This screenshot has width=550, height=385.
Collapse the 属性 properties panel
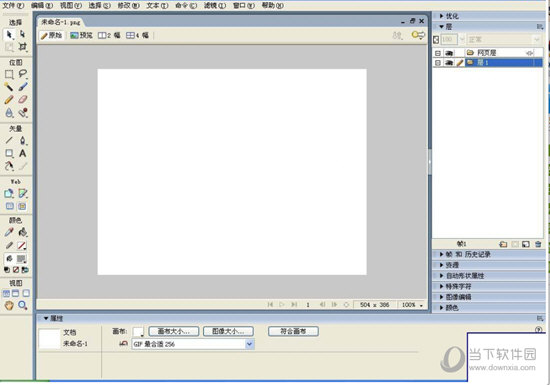tap(46, 318)
